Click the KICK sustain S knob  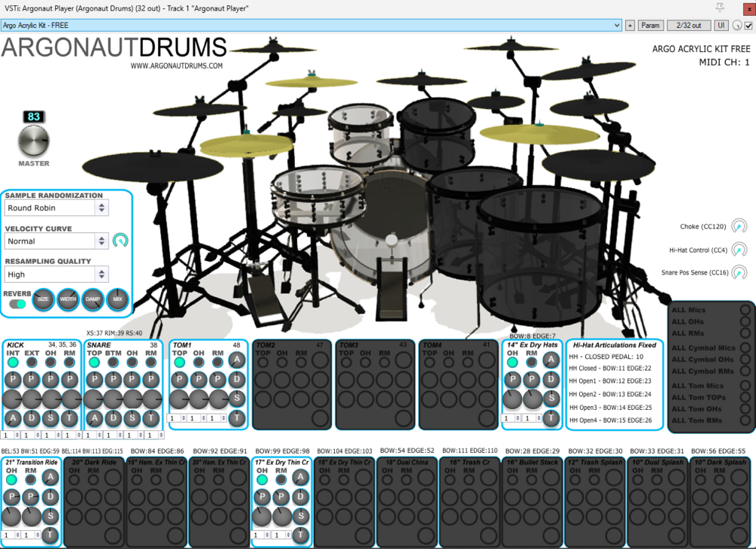point(50,418)
